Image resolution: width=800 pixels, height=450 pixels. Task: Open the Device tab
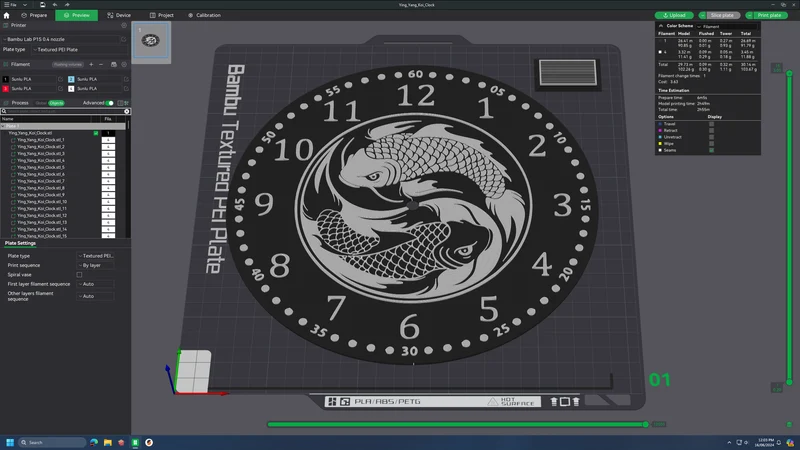[x=119, y=15]
